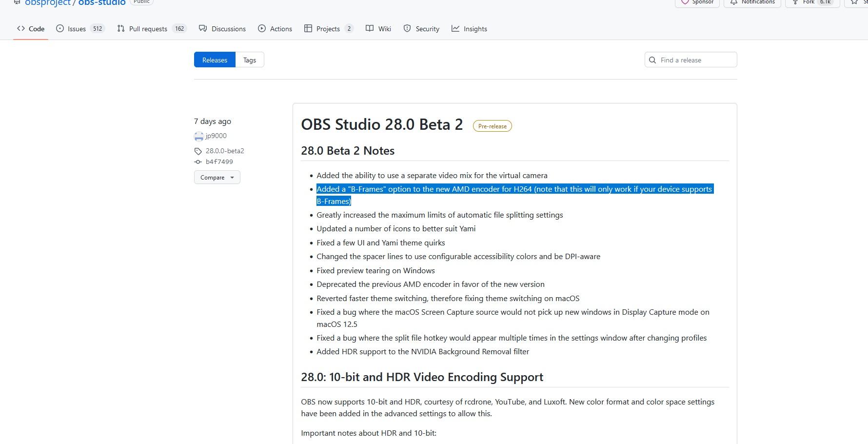The image size is (868, 444).
Task: Open the Code tab
Action: (31, 29)
